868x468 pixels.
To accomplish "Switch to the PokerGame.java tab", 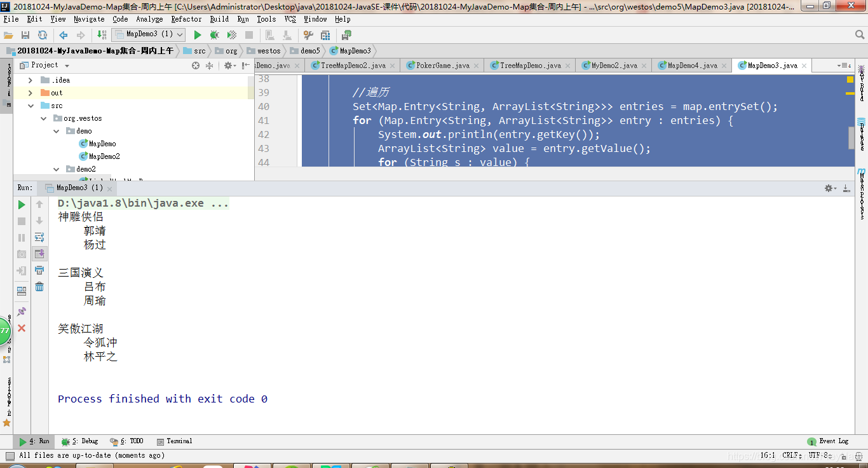I will [x=442, y=65].
